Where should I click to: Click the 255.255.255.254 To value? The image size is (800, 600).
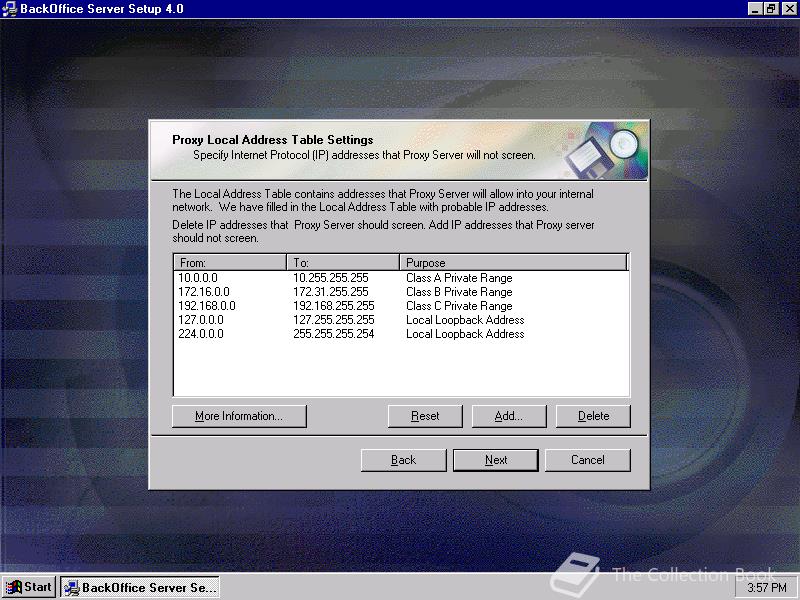(334, 334)
